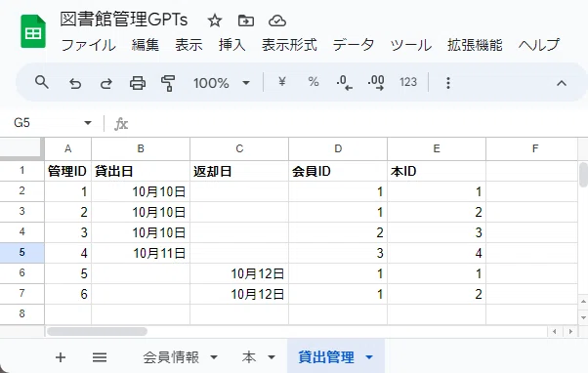Open the 拡張機能 menu

point(475,45)
